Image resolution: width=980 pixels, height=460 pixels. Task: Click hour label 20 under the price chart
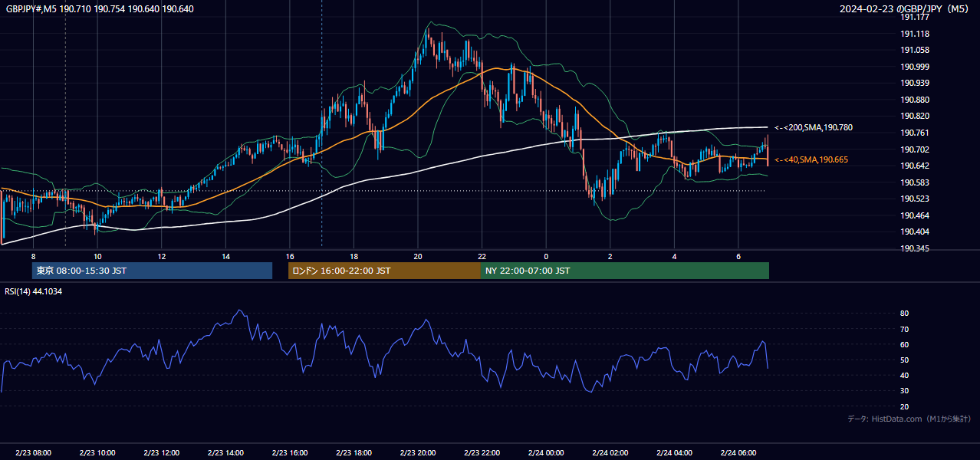coord(418,256)
